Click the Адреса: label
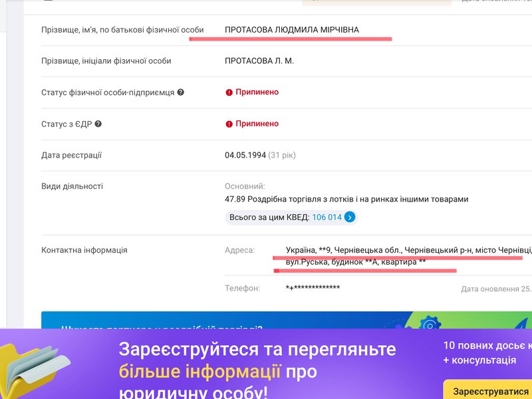This screenshot has height=399, width=532. [x=240, y=251]
